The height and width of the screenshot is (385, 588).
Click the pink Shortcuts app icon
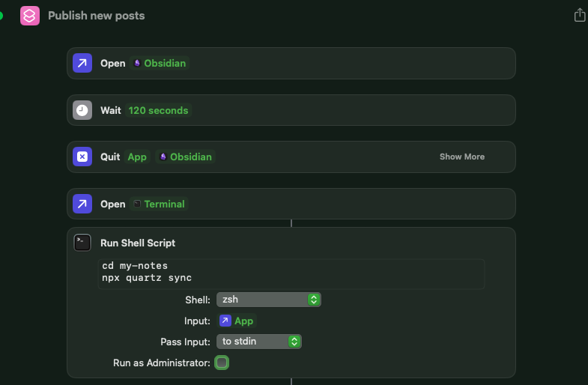pos(30,15)
